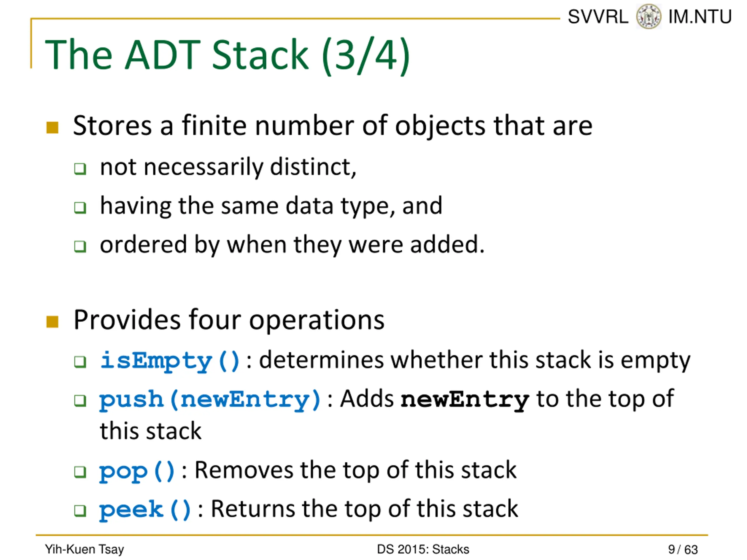747x560 pixels.
Task: Click the square bullet next to 'ordered by when they were added'
Action: pyautogui.click(x=80, y=246)
